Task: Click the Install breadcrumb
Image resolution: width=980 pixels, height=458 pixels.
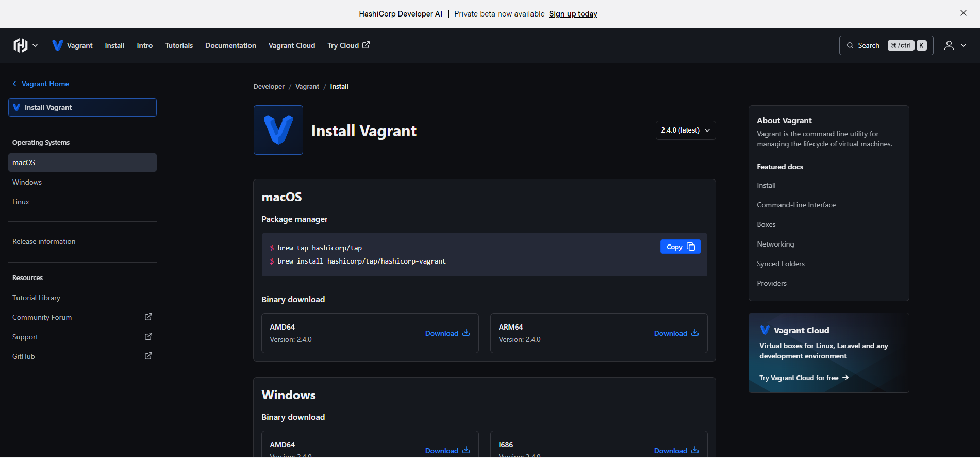Action: tap(339, 86)
